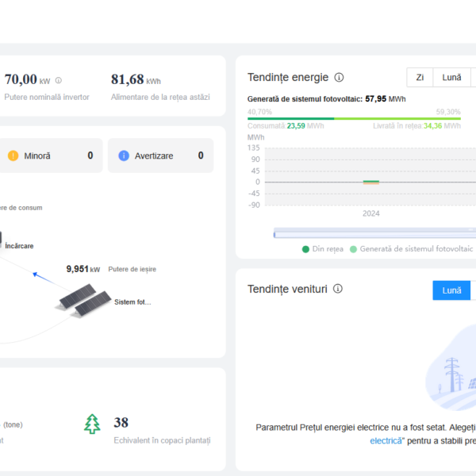The height and width of the screenshot is (476, 476).
Task: Click the power pylon illustration
Action: click(x=453, y=374)
